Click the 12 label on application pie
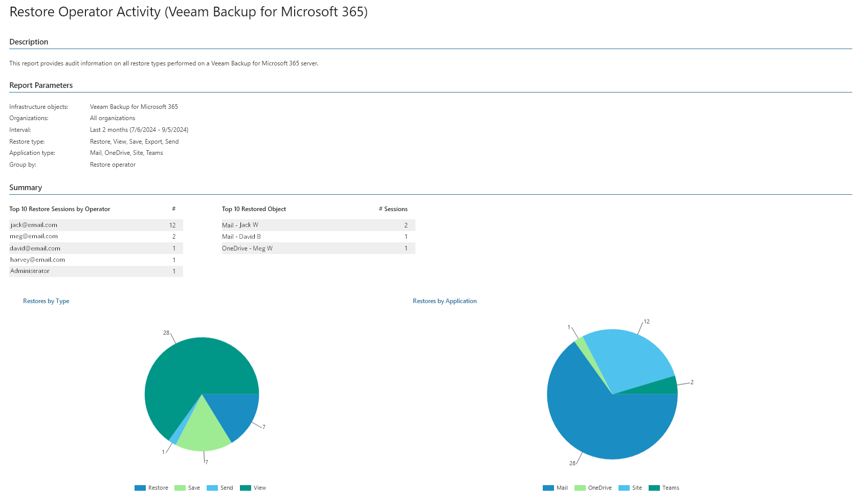 click(647, 322)
